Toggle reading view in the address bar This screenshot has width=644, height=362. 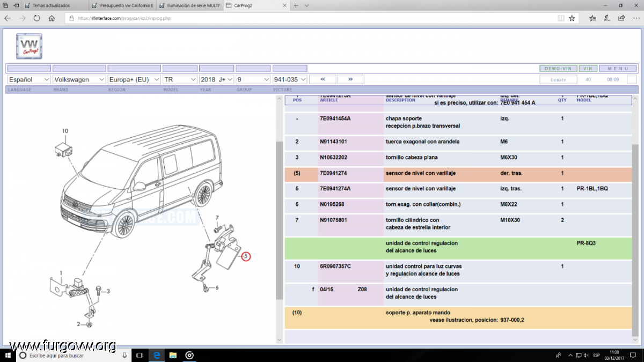561,18
